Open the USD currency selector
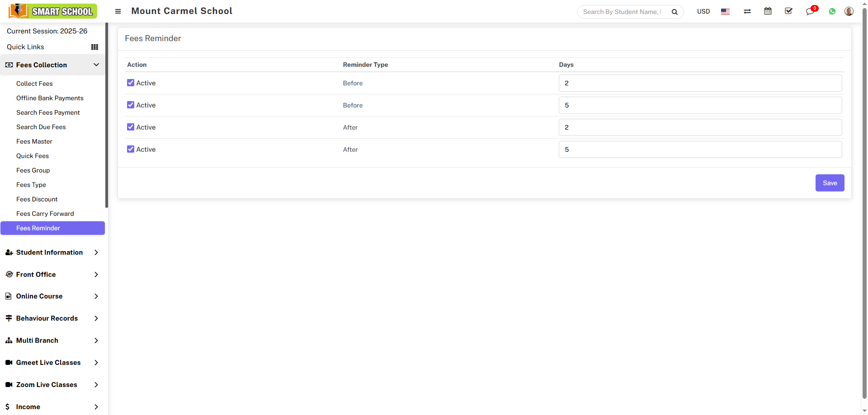The width and height of the screenshot is (868, 415). point(703,11)
